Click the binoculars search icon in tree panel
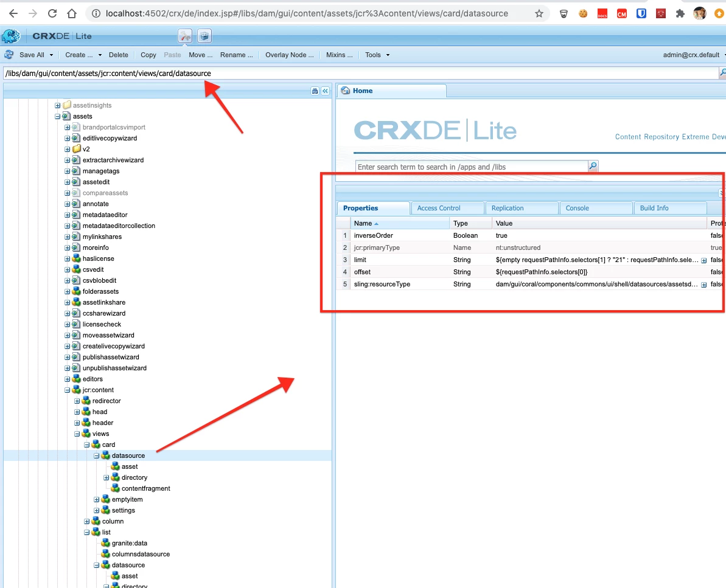 (315, 91)
